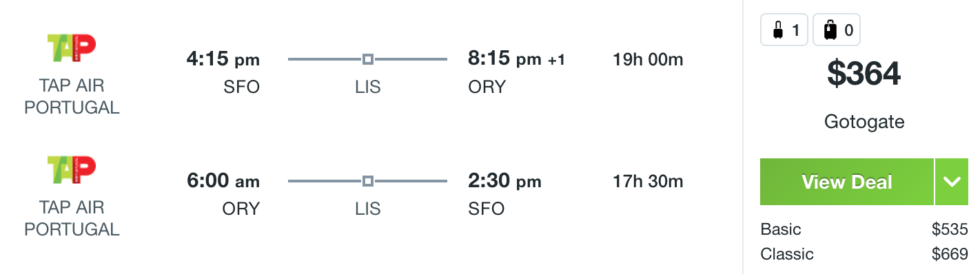The height and width of the screenshot is (274, 980).
Task: Click the 4:15 pm SFO departure time
Action: tap(223, 59)
